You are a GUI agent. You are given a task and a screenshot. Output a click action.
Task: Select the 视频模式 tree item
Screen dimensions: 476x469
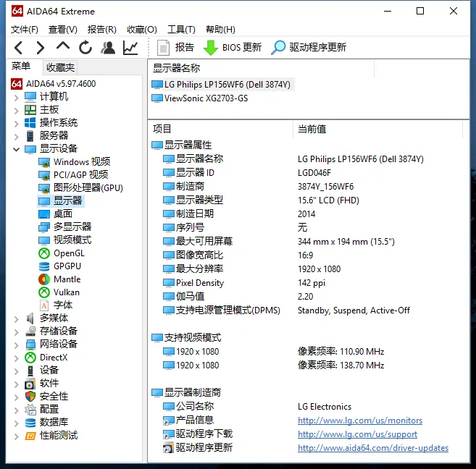coord(64,240)
